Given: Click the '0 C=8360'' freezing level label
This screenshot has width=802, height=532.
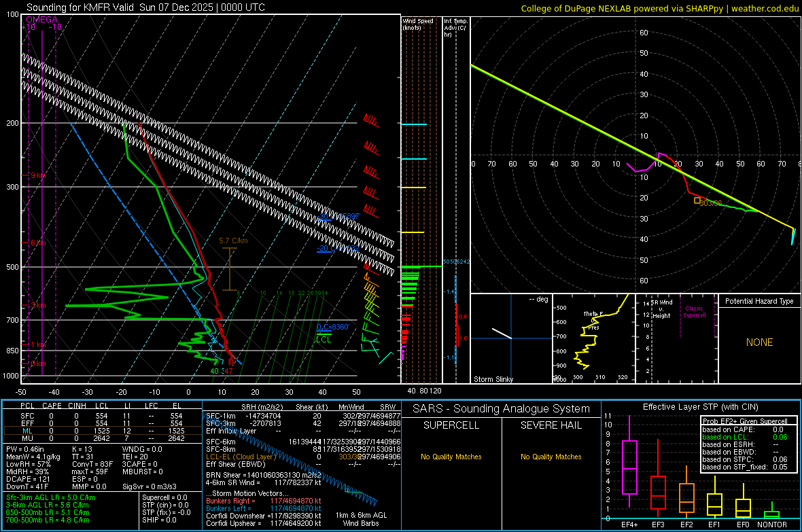Looking at the screenshot, I should (333, 327).
